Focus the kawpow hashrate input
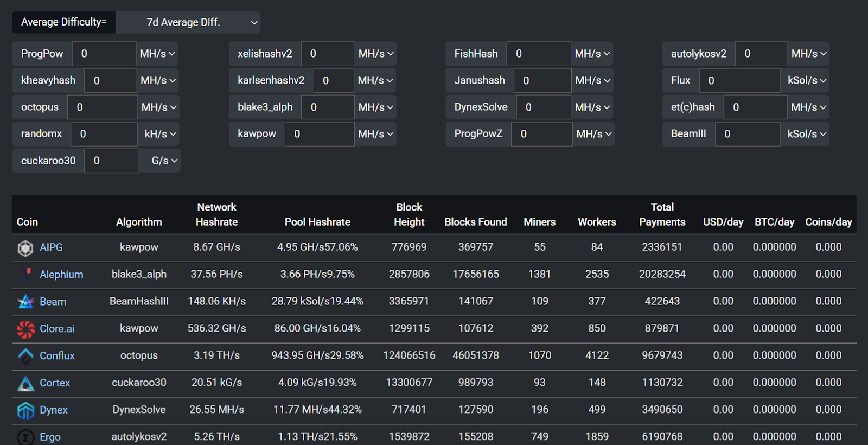The height and width of the screenshot is (445, 868). click(x=320, y=134)
